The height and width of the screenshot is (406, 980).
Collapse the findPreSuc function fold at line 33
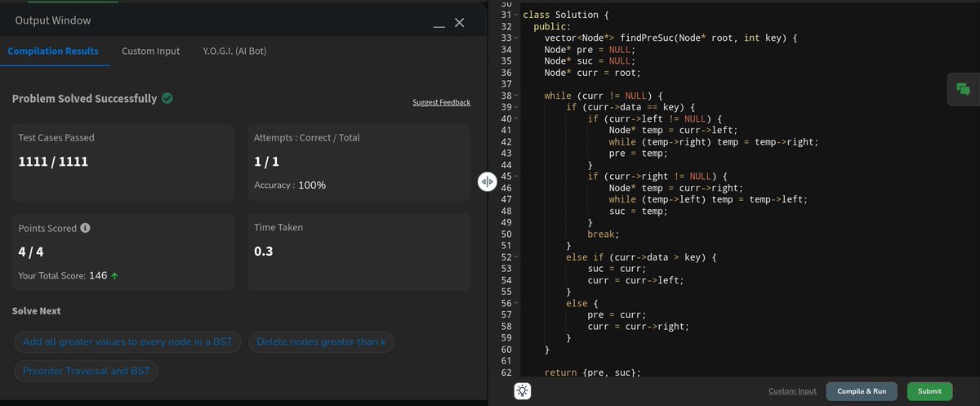pos(517,38)
